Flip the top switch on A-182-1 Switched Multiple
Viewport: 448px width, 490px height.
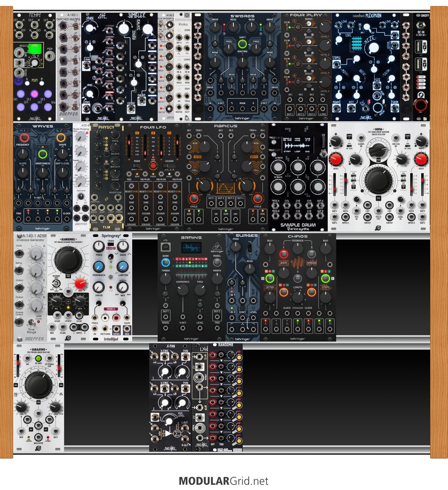point(75,26)
